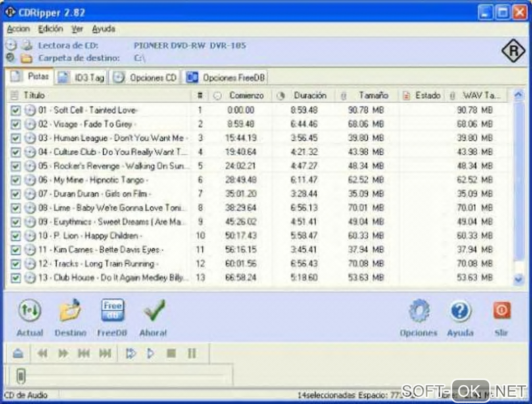Screen dimensions: 532x404
Task: Fast forward the current track
Action: pyautogui.click(x=63, y=354)
